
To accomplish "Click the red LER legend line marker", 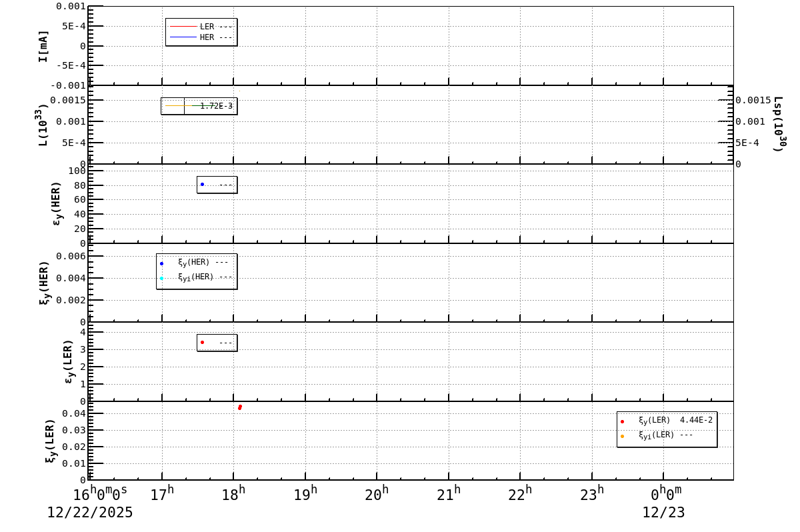I will pyautogui.click(x=183, y=26).
